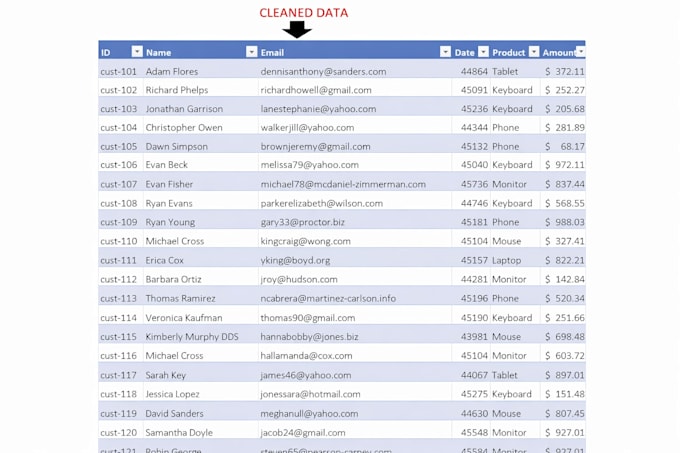680x453 pixels.
Task: Select the name Kimberly Murphy DDS
Action: click(x=192, y=336)
